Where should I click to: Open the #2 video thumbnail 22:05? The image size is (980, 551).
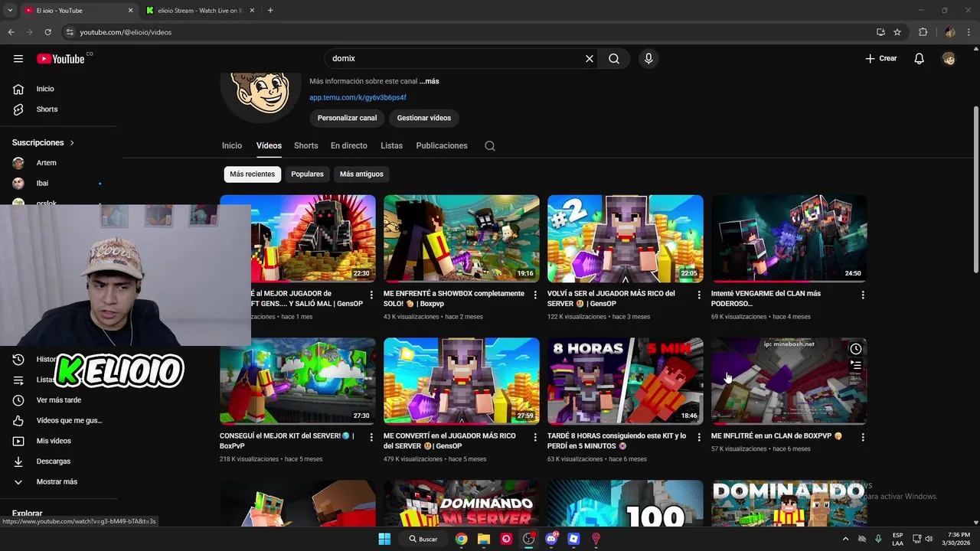coord(626,238)
